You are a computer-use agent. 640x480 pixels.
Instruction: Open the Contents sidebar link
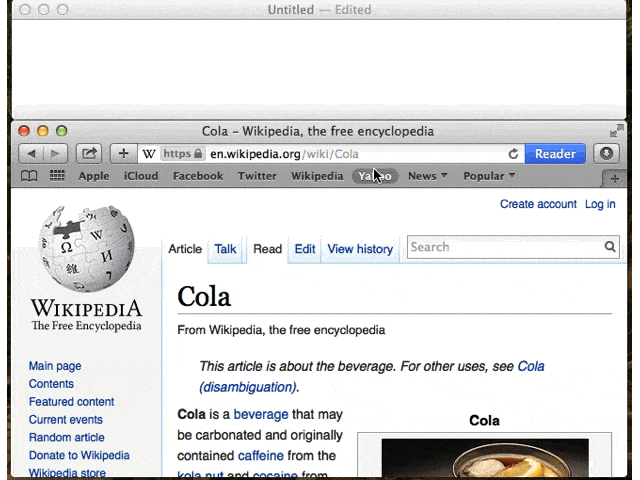[51, 384]
